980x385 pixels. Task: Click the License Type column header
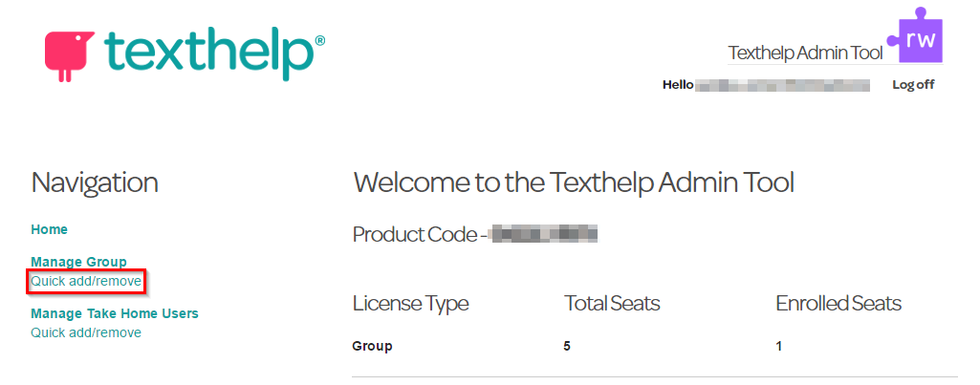click(x=410, y=305)
